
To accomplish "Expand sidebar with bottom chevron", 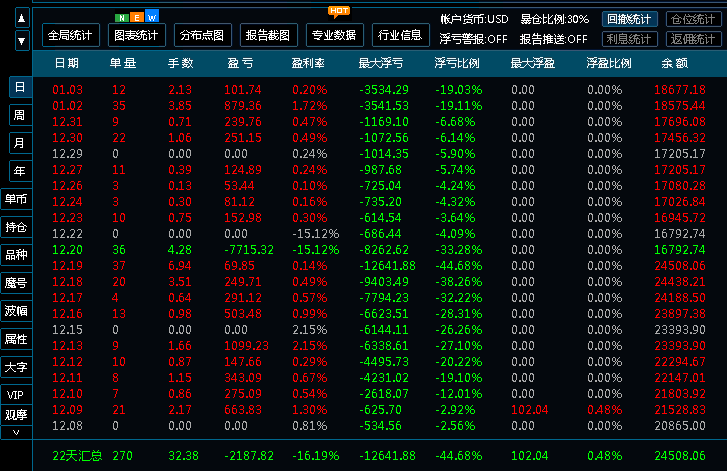I will (x=16, y=432).
